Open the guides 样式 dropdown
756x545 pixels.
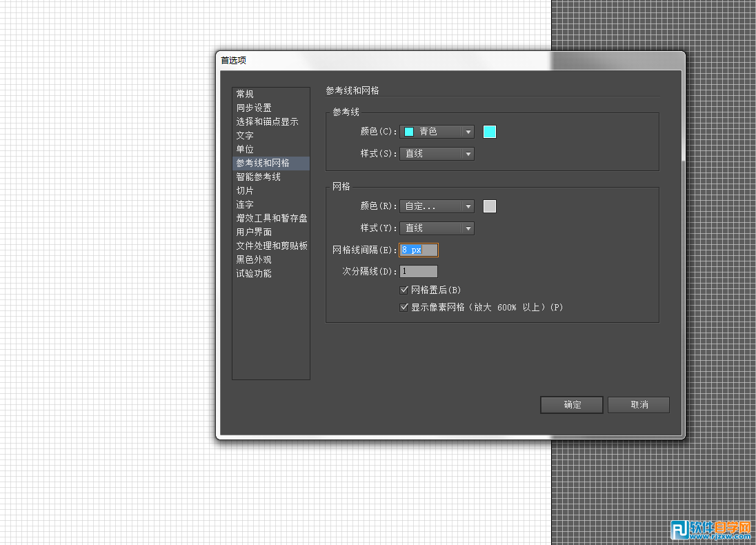click(437, 154)
